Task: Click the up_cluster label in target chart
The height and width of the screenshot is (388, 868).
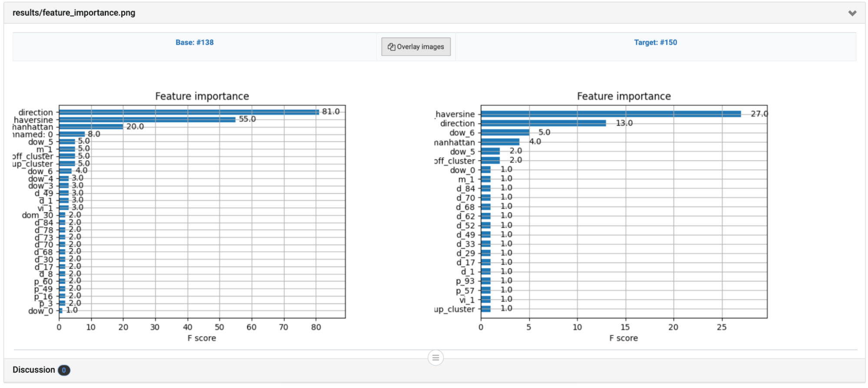Action: click(x=454, y=309)
